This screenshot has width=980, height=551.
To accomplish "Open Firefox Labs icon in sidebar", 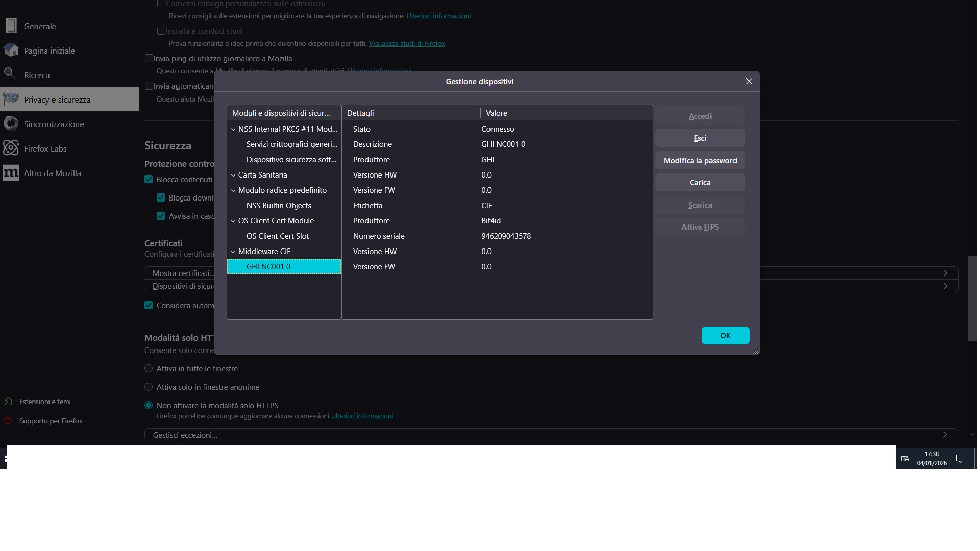I will coord(11,148).
